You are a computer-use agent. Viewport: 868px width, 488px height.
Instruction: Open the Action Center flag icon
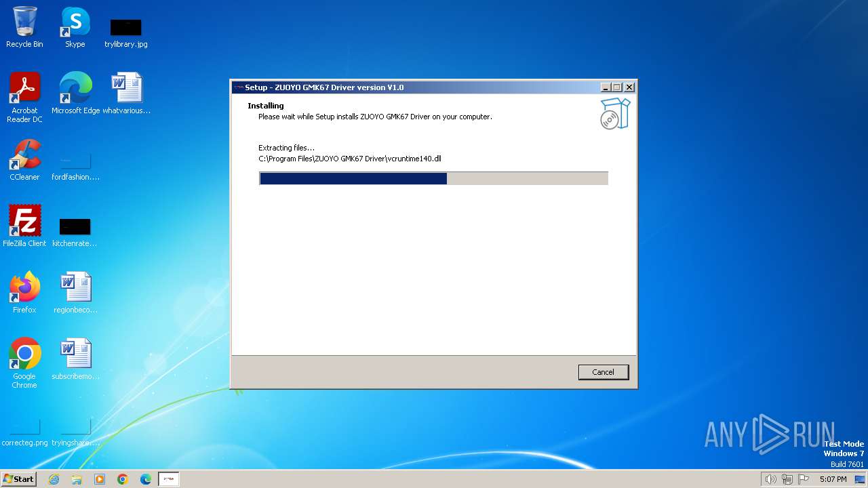[804, 479]
